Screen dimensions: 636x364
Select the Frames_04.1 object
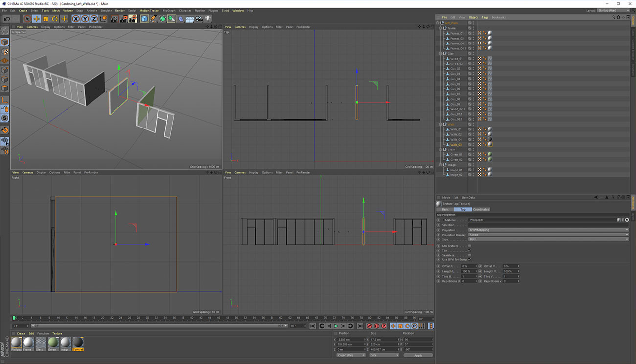(x=458, y=48)
